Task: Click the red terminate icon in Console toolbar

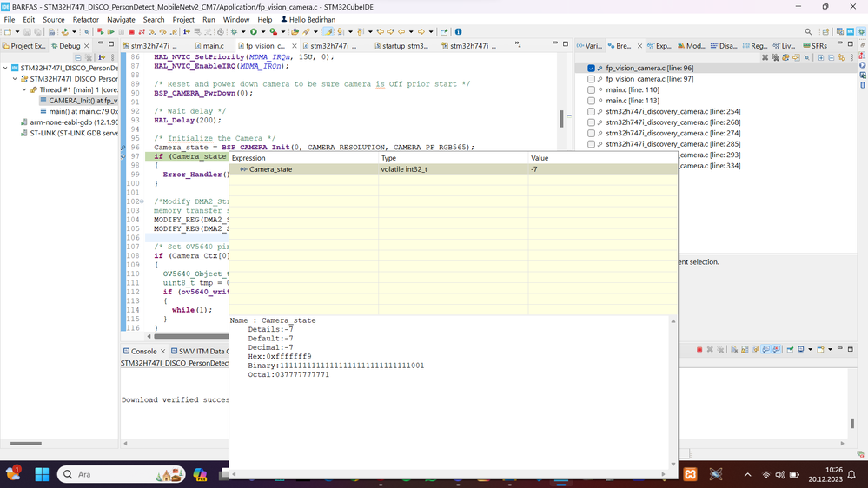Action: point(699,350)
